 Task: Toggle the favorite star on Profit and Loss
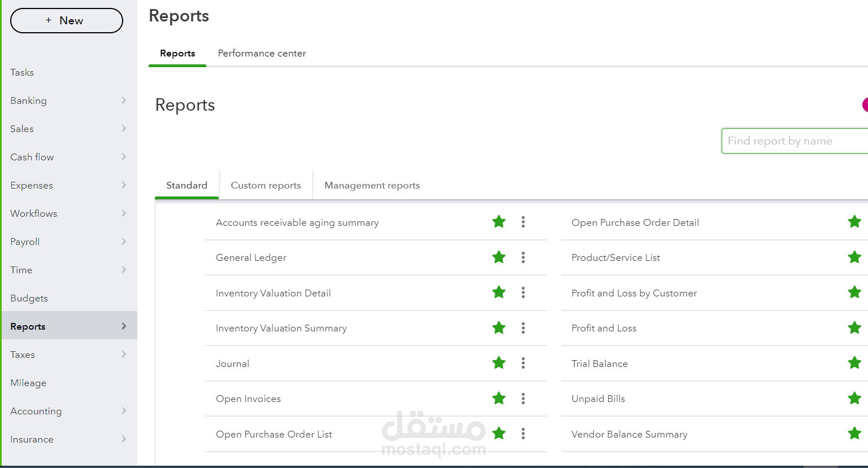point(854,327)
